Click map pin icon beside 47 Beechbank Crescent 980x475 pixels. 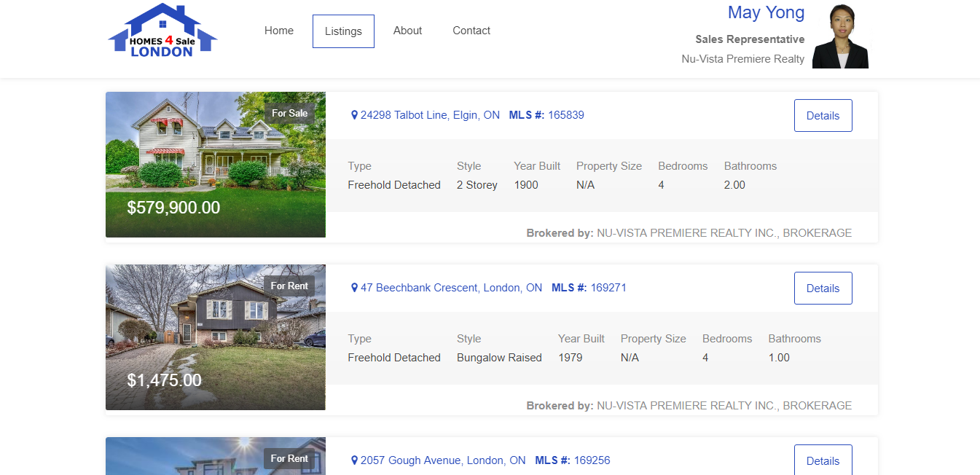355,288
